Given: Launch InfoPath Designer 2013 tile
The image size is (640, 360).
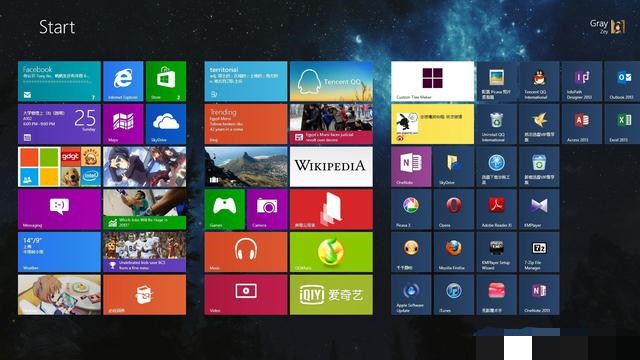Looking at the screenshot, I should point(582,81).
